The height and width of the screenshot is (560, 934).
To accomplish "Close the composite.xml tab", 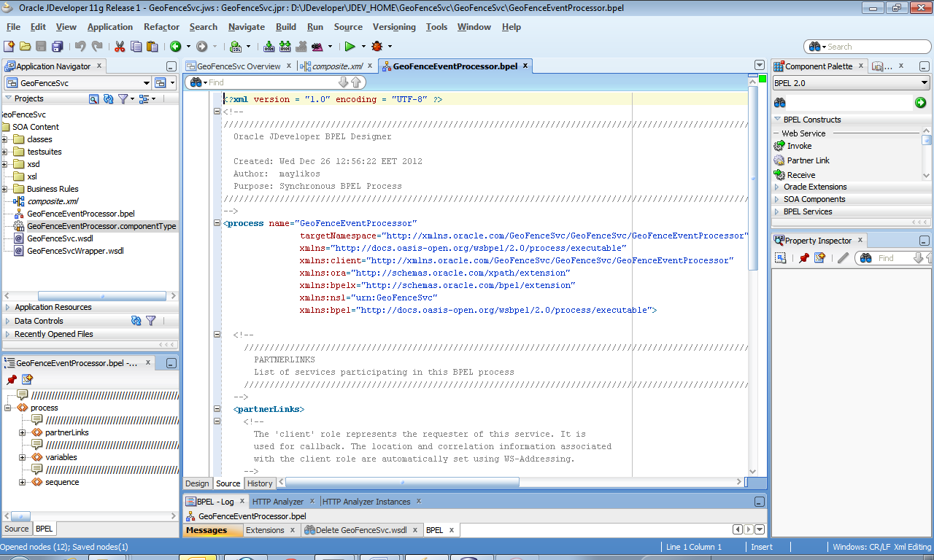I will (370, 66).
